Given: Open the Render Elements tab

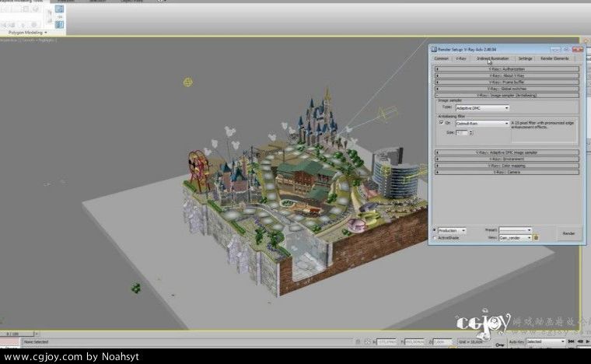Looking at the screenshot, I should [554, 58].
